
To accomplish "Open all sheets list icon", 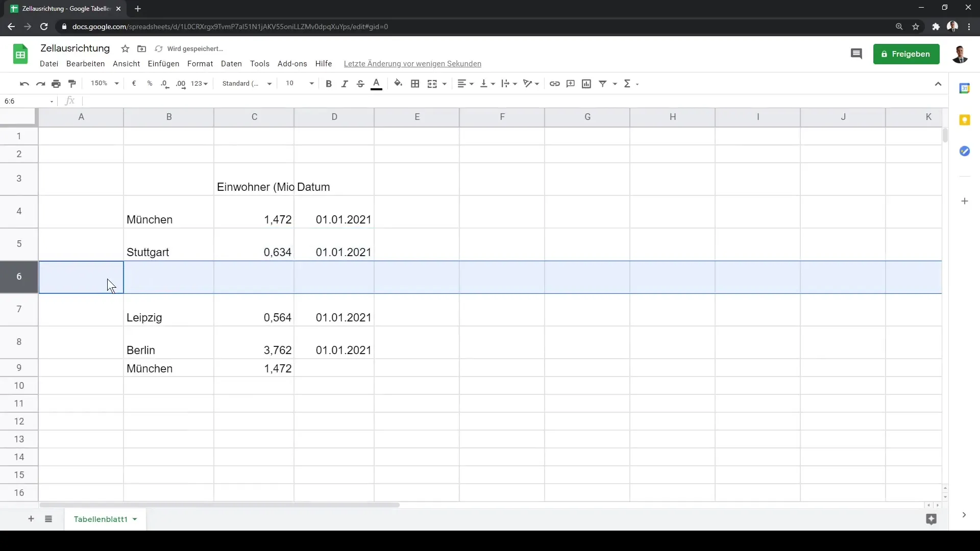I will tap(48, 519).
